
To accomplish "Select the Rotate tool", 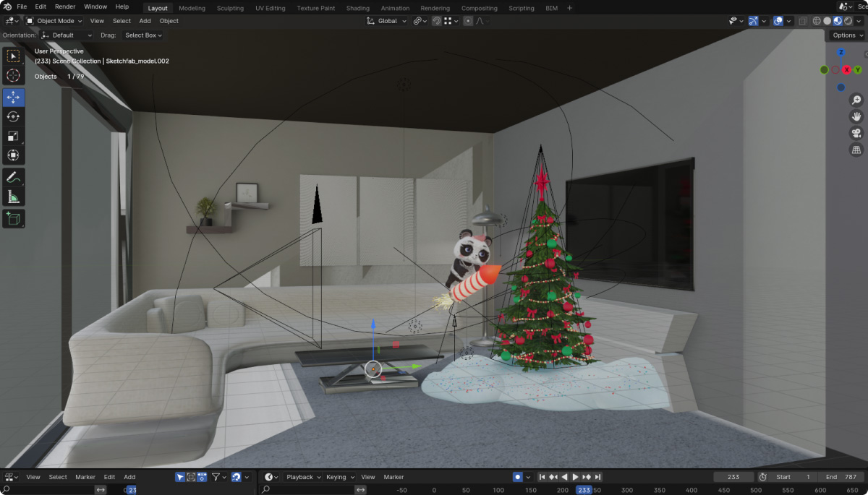I will [x=14, y=116].
